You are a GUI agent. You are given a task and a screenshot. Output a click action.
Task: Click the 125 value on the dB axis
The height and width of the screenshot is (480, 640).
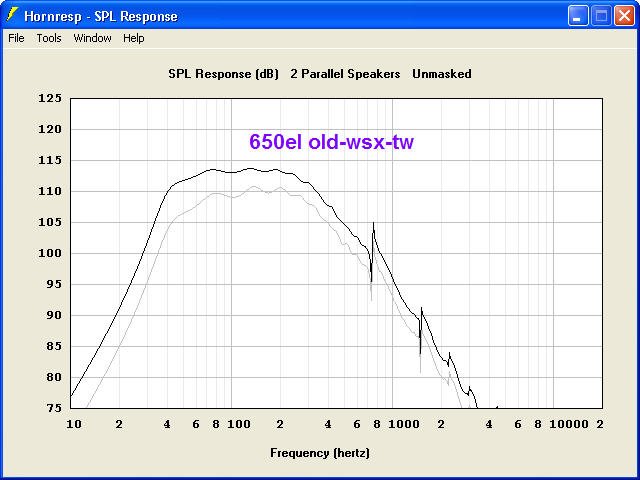[50, 98]
